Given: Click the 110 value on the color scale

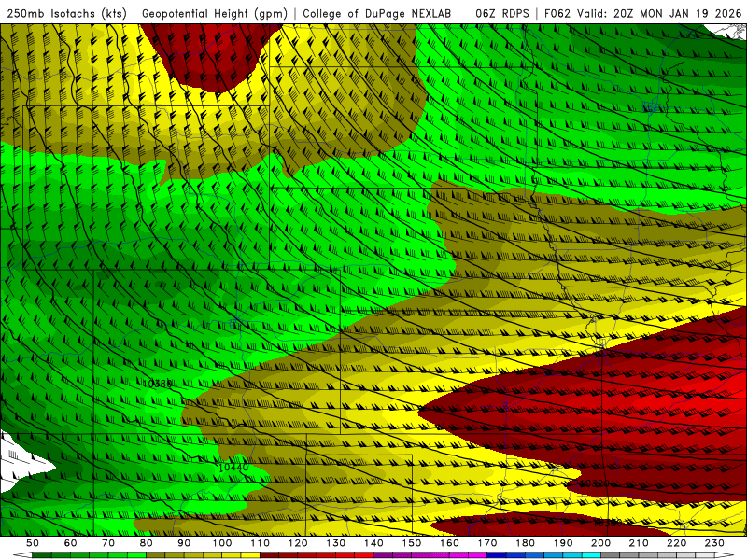Looking at the screenshot, I should tap(261, 543).
